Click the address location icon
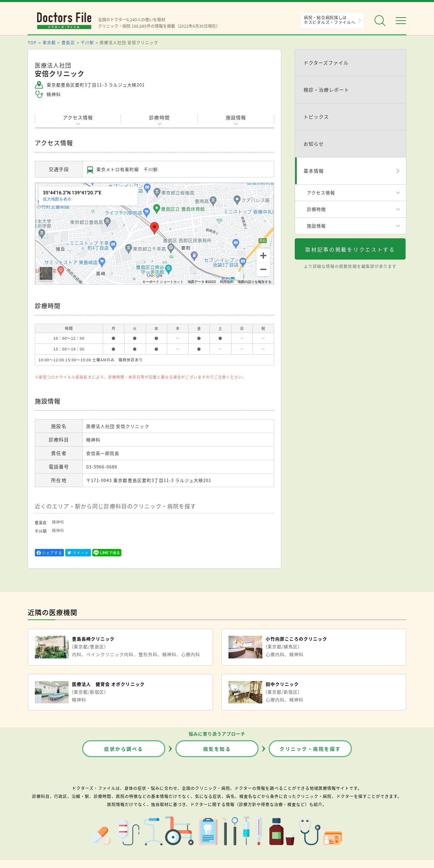Image resolution: width=434 pixels, height=868 pixels. (x=39, y=85)
